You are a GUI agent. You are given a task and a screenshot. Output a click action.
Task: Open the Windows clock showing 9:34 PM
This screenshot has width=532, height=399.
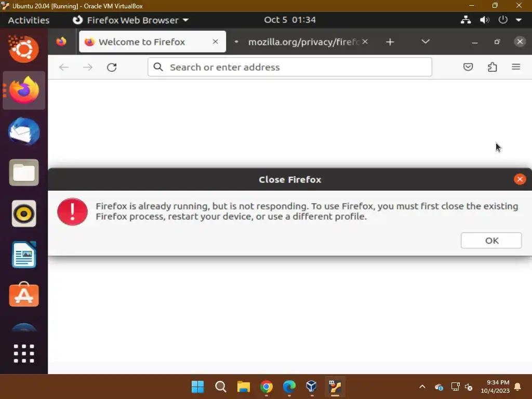(495, 387)
